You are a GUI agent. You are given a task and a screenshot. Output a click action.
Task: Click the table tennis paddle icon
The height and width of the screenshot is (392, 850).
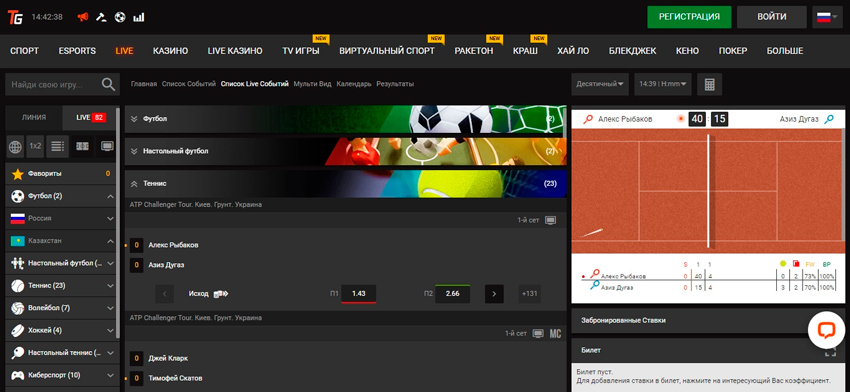18,352
